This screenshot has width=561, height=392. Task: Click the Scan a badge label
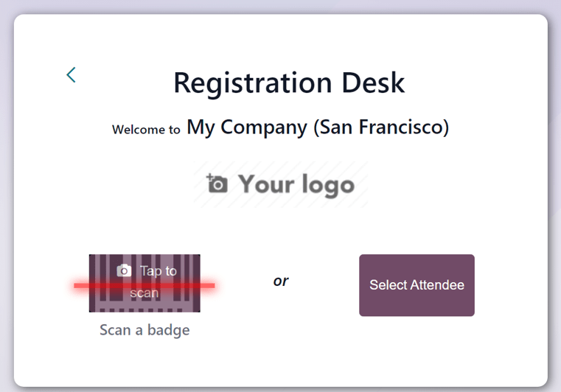(x=144, y=330)
